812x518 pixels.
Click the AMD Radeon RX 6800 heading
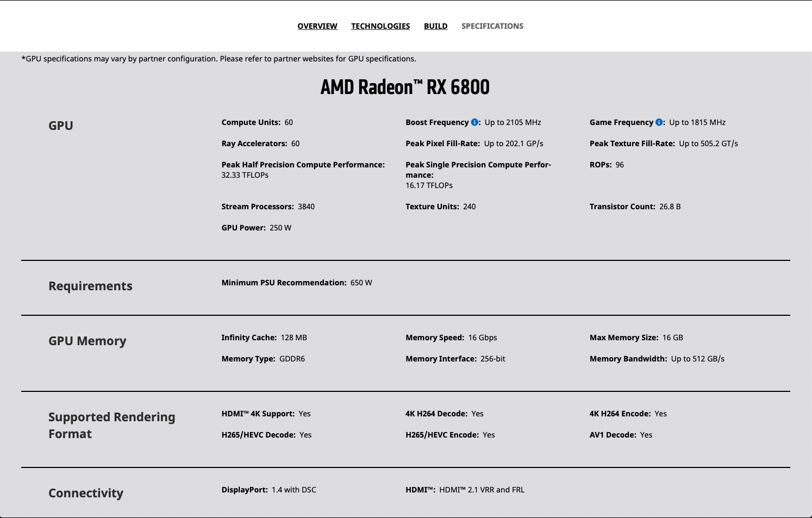tap(405, 87)
